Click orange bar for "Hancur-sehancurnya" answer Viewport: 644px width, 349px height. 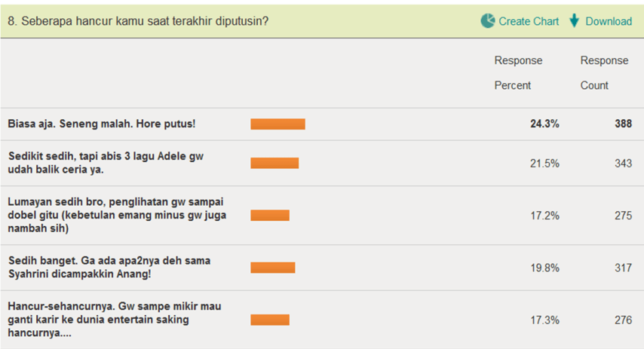pyautogui.click(x=270, y=320)
